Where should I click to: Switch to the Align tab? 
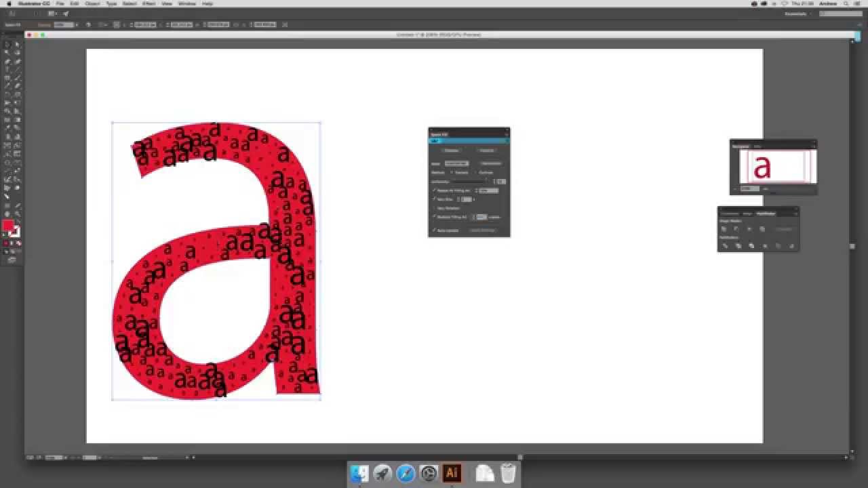click(747, 213)
